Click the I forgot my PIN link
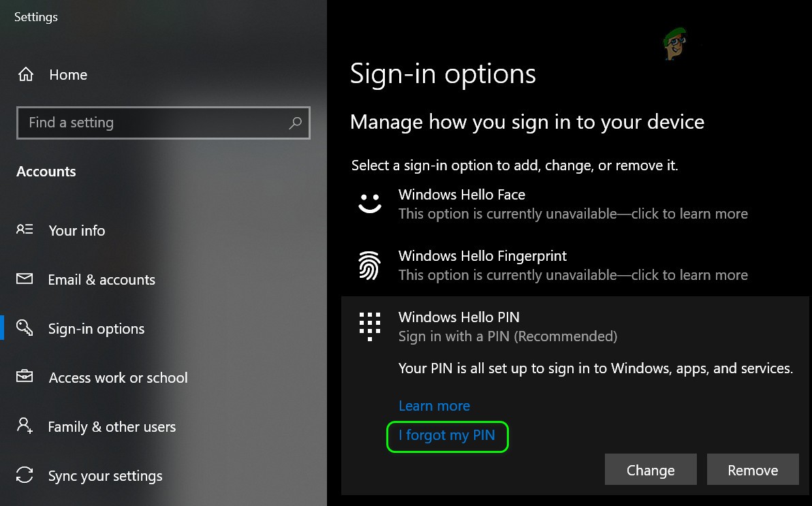 (447, 435)
